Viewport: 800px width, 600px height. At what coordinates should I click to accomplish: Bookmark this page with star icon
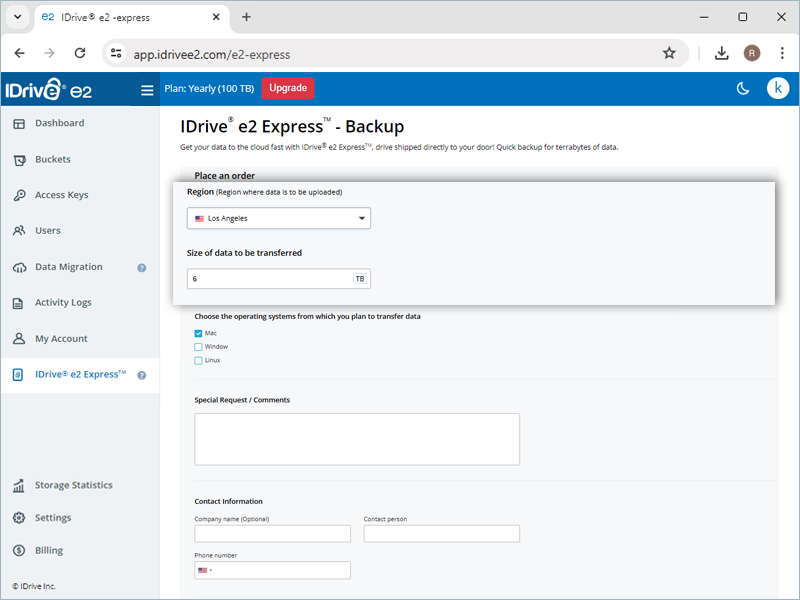[x=669, y=53]
